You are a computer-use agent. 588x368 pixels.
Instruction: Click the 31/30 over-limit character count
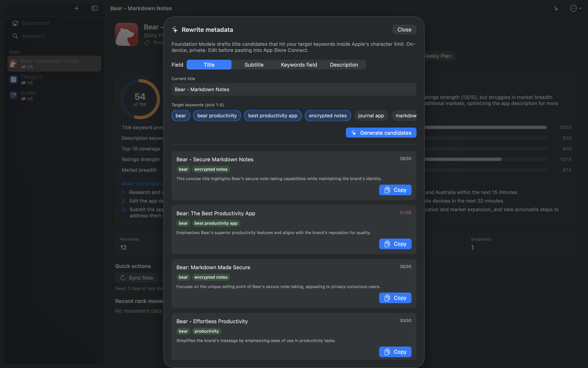point(405,212)
